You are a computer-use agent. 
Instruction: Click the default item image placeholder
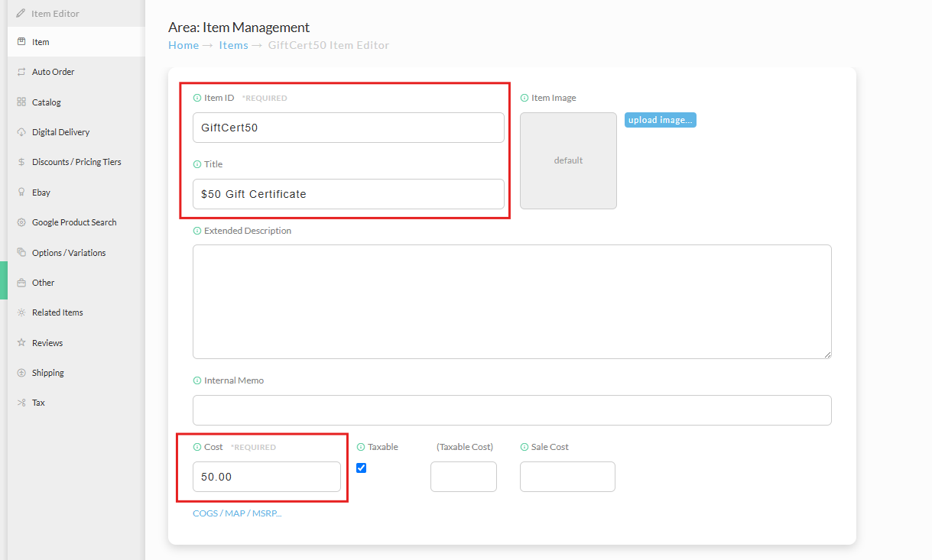tap(568, 160)
